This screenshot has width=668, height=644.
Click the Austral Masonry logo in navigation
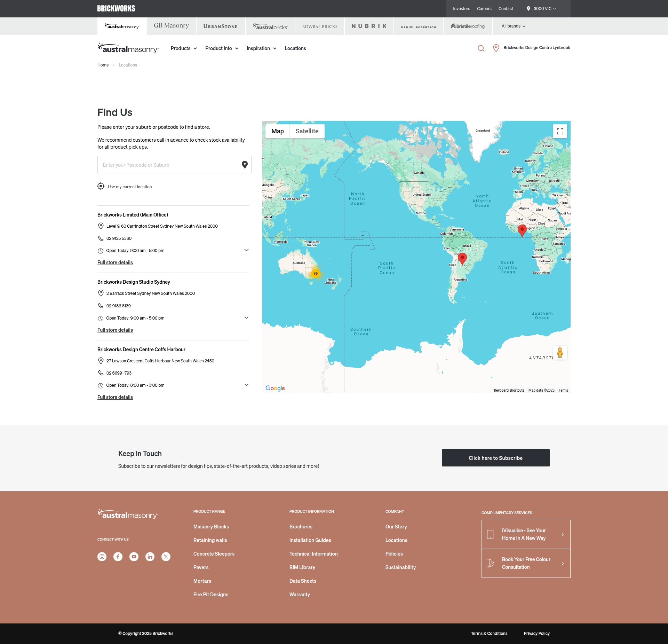[128, 48]
